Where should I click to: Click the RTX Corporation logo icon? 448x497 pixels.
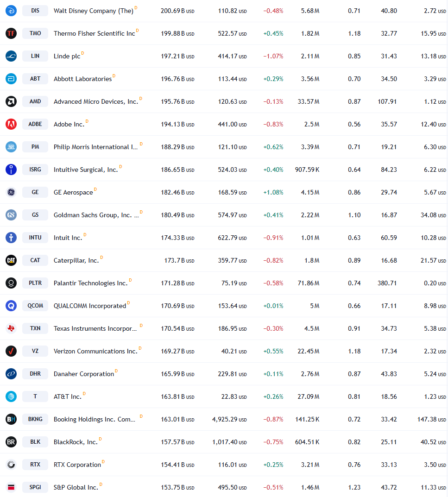[x=11, y=465]
